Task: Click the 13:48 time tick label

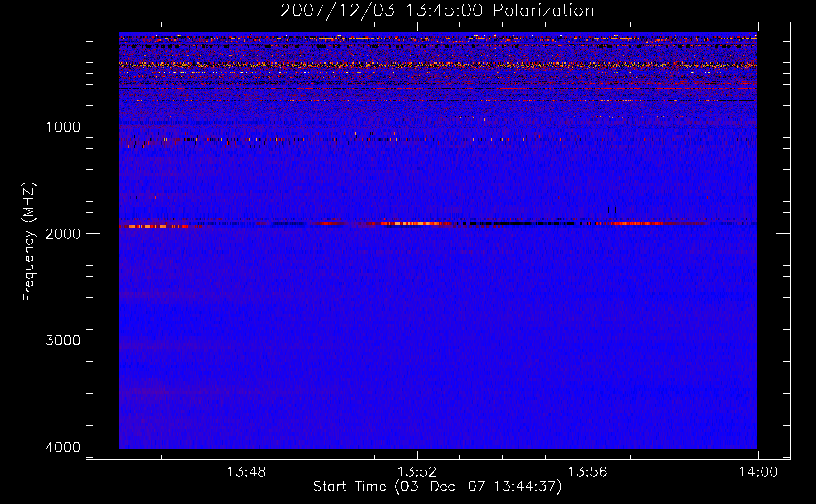Action: 246,472
